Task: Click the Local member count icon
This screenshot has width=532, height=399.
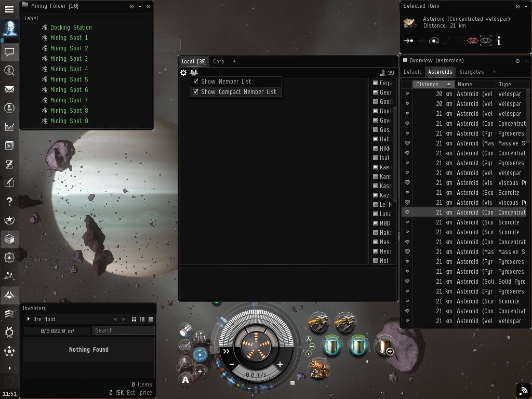Action: click(x=383, y=73)
